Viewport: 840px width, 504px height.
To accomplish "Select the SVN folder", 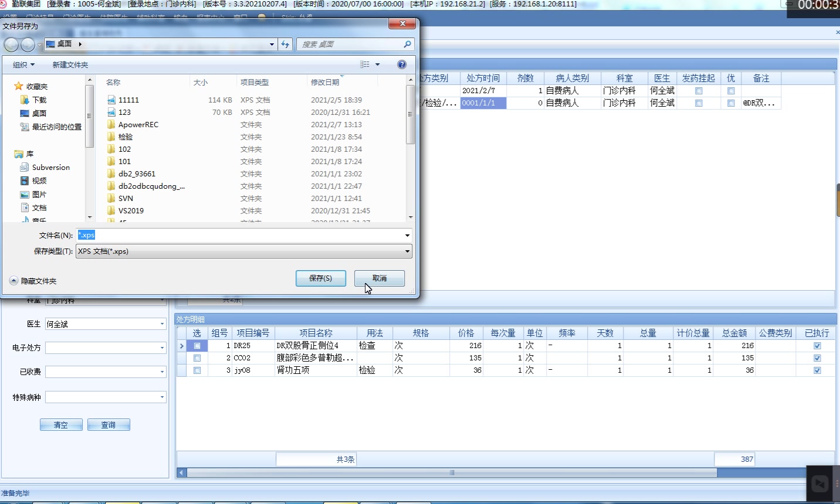I will point(126,199).
